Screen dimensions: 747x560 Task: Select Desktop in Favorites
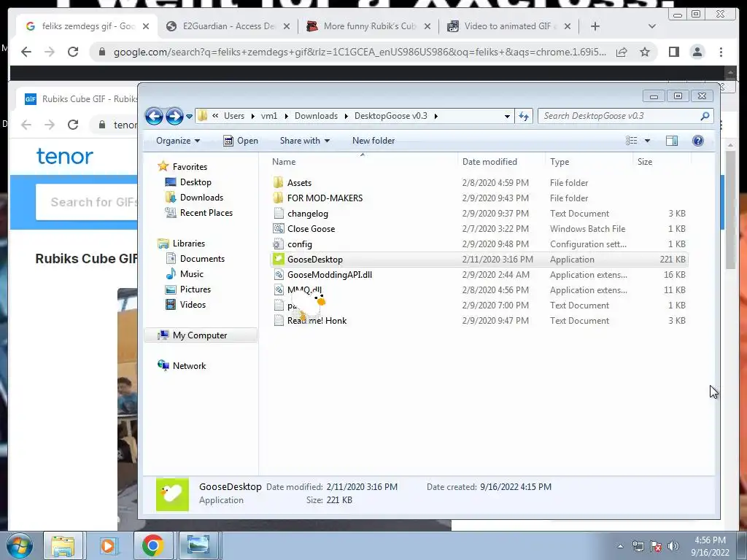[x=196, y=182]
